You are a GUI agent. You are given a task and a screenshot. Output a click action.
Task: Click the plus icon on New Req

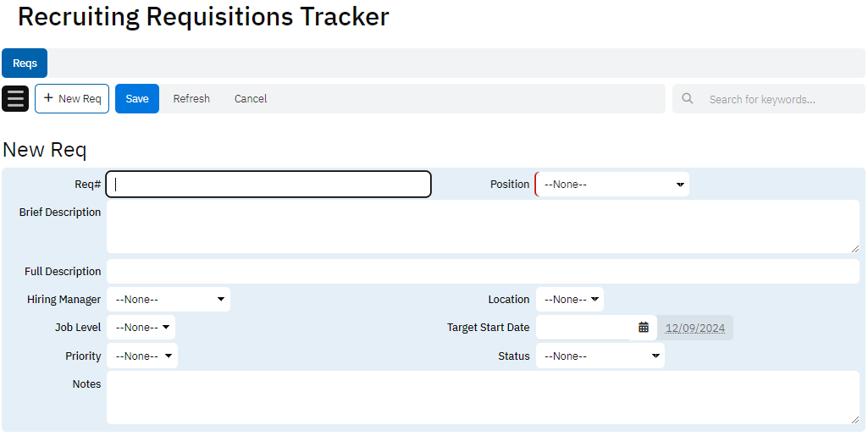(48, 98)
